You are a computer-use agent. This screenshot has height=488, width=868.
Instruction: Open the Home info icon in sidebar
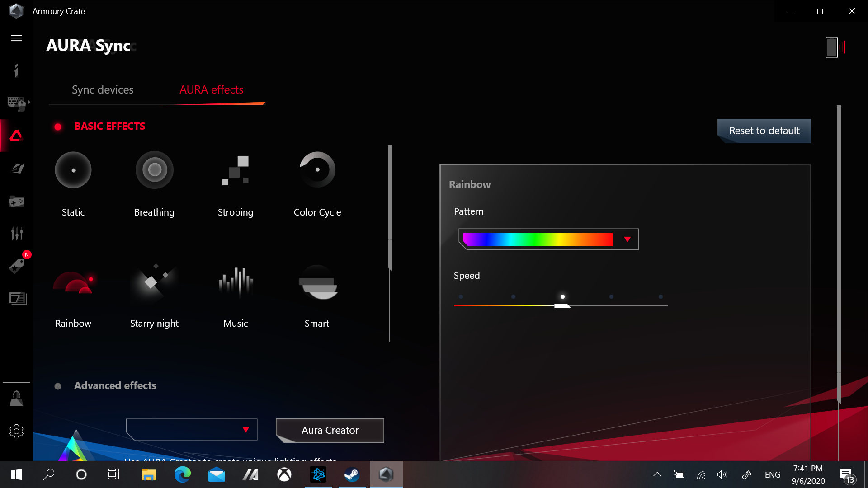16,70
